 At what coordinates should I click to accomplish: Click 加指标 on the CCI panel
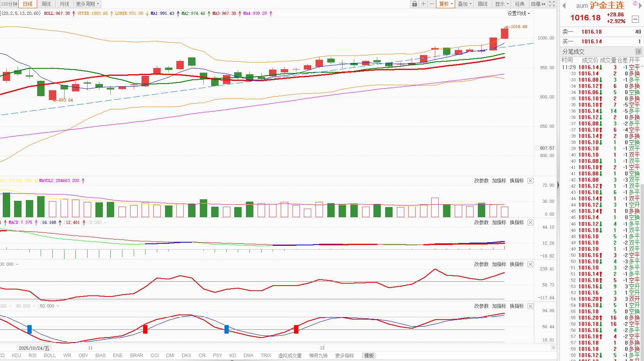(499, 264)
